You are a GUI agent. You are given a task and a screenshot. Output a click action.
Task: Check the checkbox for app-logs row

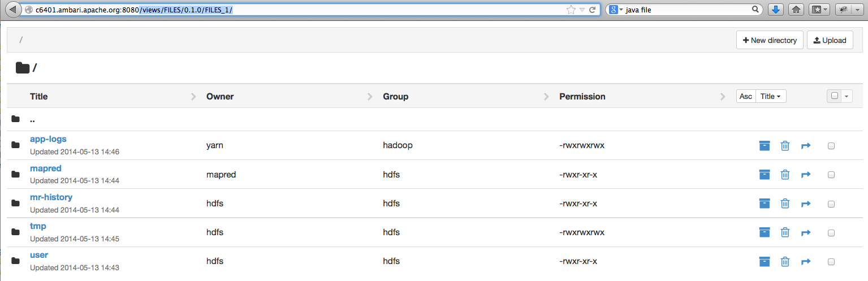point(831,146)
